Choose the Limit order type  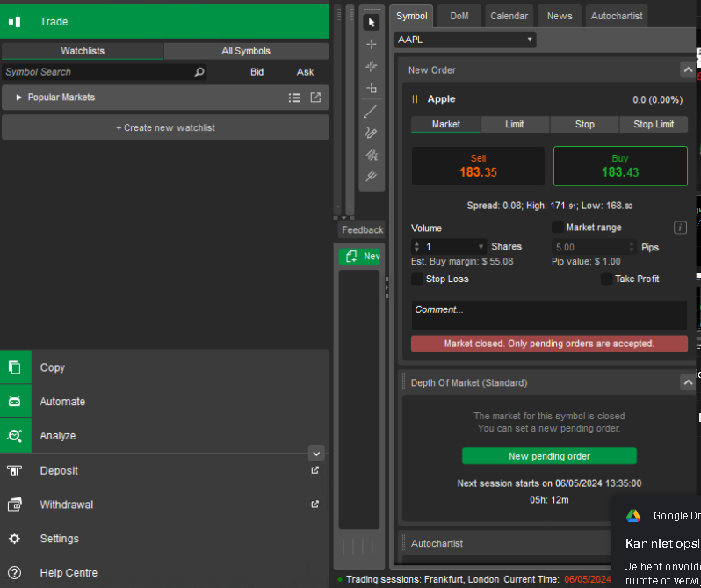coord(515,124)
